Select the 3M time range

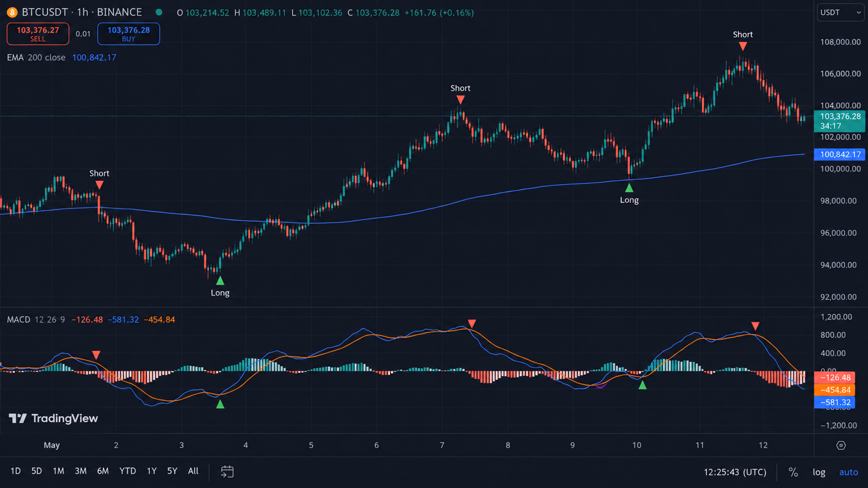[x=81, y=471]
